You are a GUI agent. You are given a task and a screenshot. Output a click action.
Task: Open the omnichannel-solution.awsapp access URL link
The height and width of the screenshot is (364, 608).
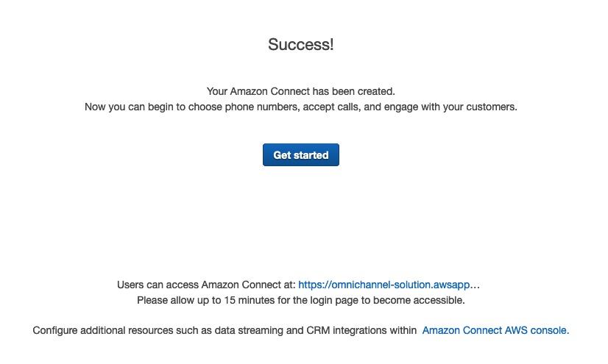point(384,285)
